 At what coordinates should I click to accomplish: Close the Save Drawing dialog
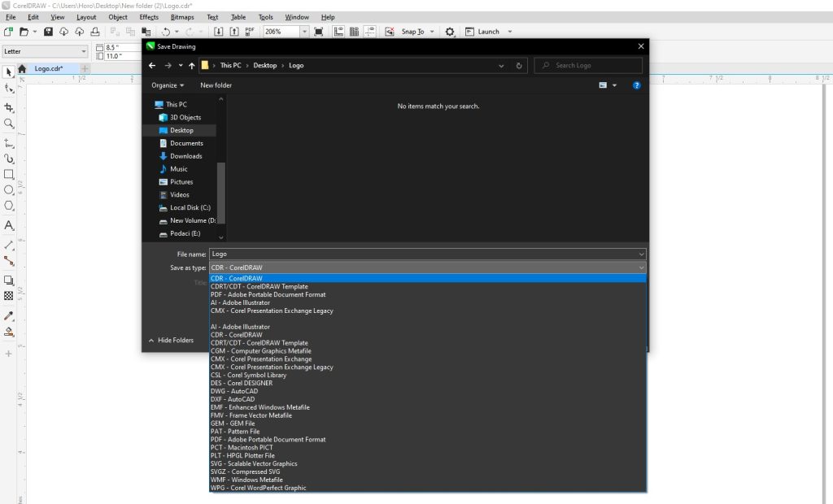pyautogui.click(x=641, y=46)
